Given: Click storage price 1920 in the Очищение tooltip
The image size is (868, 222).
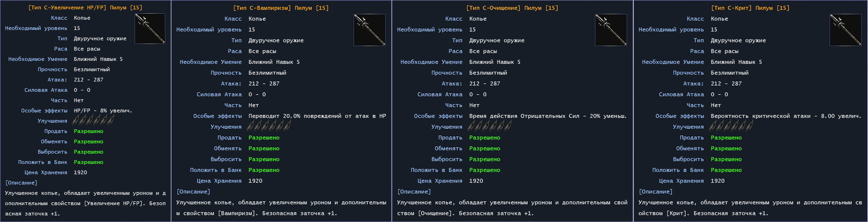Looking at the screenshot, I should pyautogui.click(x=476, y=181).
